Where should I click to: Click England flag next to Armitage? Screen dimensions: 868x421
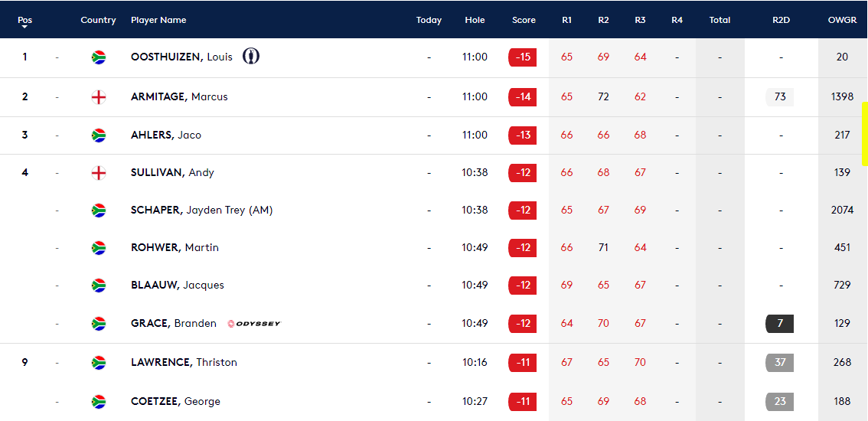98,96
